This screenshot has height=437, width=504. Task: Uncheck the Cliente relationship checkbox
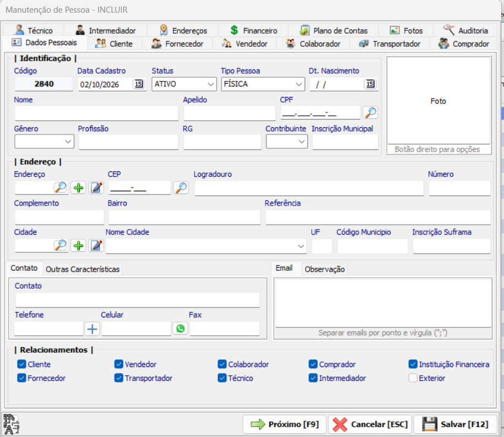coord(21,364)
